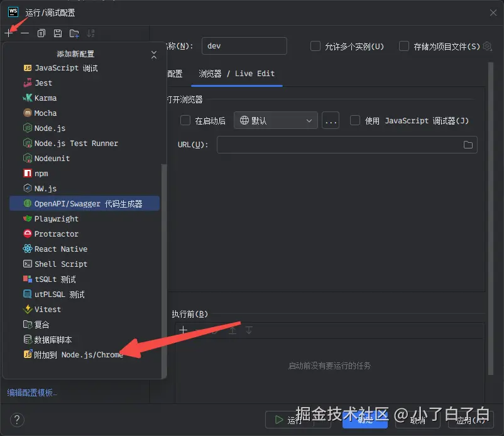Pick the Jest configuration type
504x436 pixels.
85,83
